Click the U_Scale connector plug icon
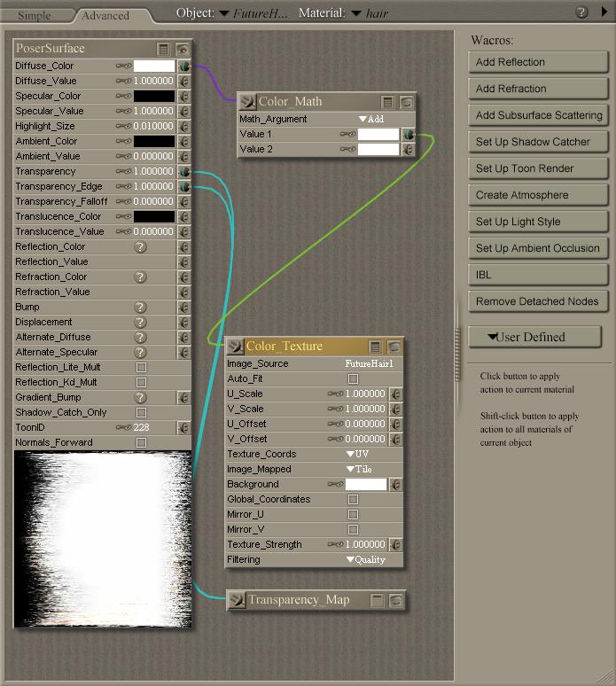Viewport: 616px width, 686px height. pyautogui.click(x=395, y=394)
